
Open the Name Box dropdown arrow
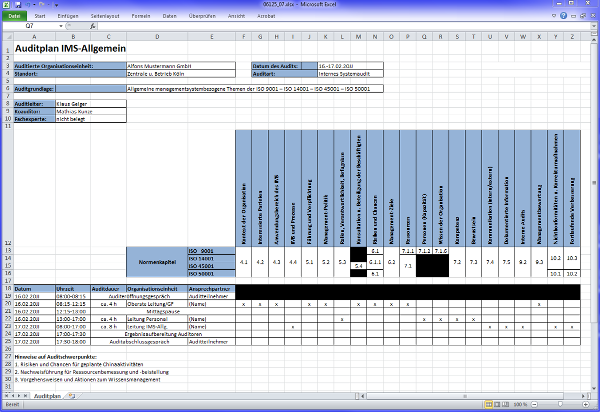click(59, 26)
